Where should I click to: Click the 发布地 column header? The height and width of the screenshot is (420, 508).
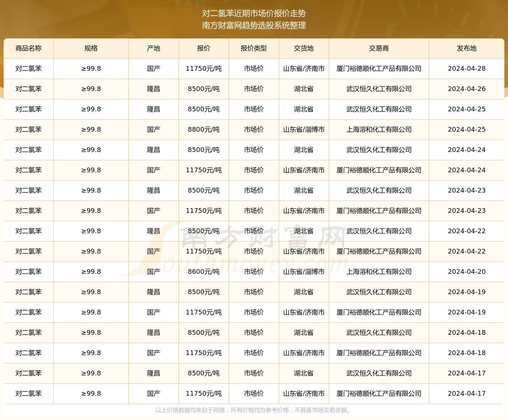click(x=467, y=48)
